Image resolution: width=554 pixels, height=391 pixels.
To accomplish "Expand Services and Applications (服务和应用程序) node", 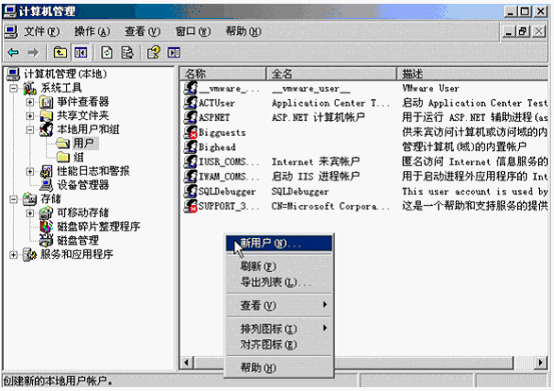I will pos(13,254).
